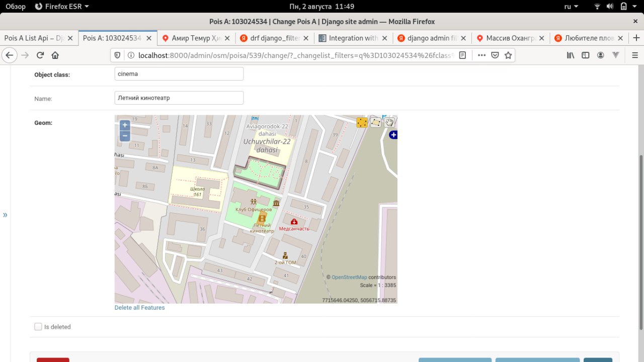Close the drf django_filter tab
The width and height of the screenshot is (644, 362).
coord(306,38)
